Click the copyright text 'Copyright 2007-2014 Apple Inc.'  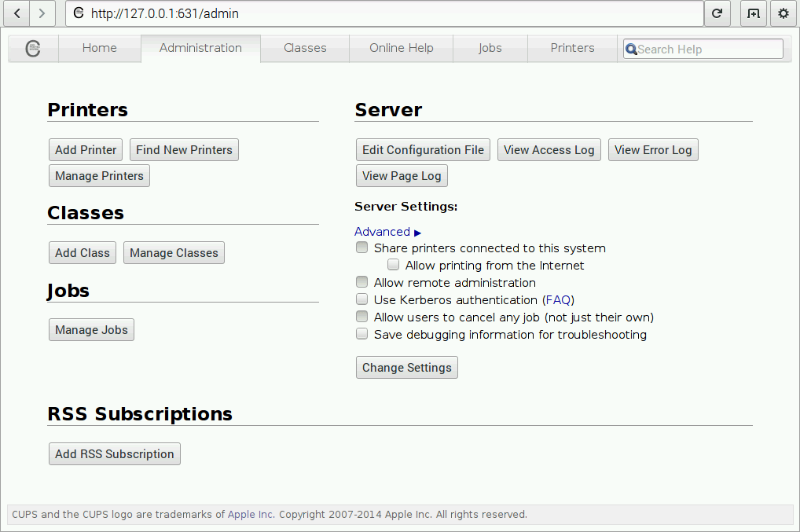tap(356, 514)
